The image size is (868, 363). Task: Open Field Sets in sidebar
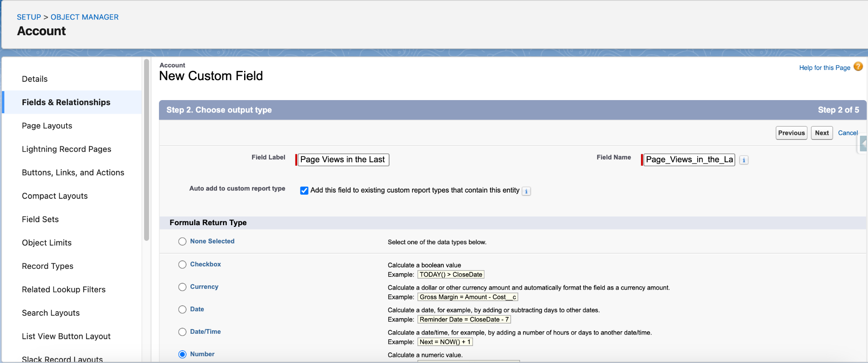pos(40,219)
